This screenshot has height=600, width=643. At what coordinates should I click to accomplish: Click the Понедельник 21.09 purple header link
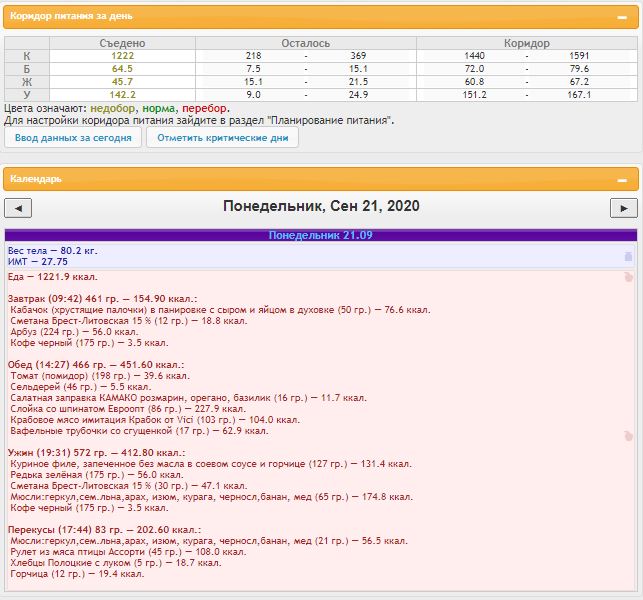[320, 235]
